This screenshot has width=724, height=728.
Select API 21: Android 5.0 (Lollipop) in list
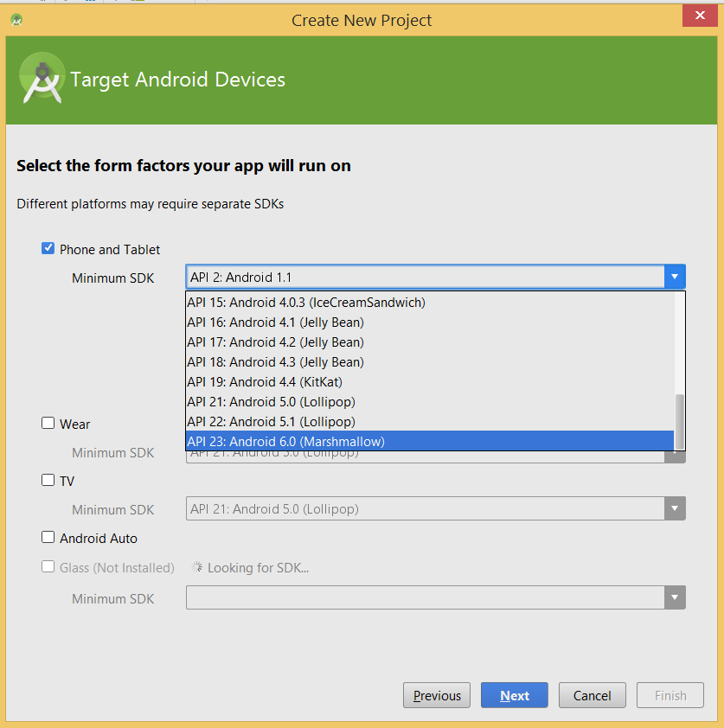[430, 402]
